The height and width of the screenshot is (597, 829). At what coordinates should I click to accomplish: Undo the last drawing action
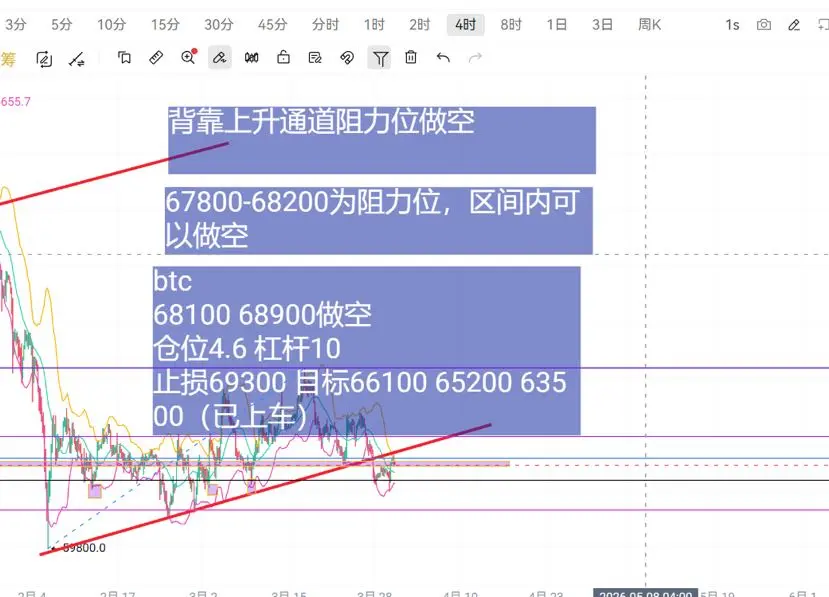click(443, 58)
